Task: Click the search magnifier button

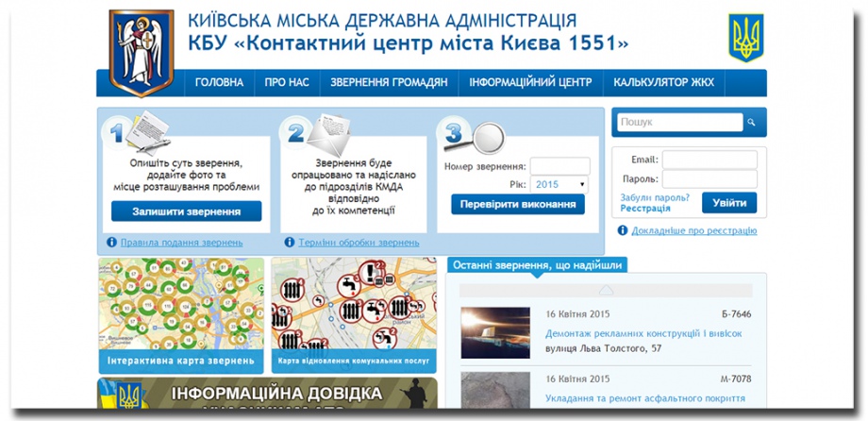Action: click(751, 123)
